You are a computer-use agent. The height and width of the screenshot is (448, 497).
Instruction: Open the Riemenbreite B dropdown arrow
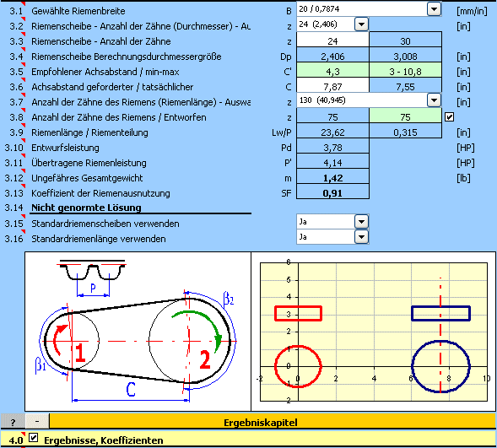point(434,9)
